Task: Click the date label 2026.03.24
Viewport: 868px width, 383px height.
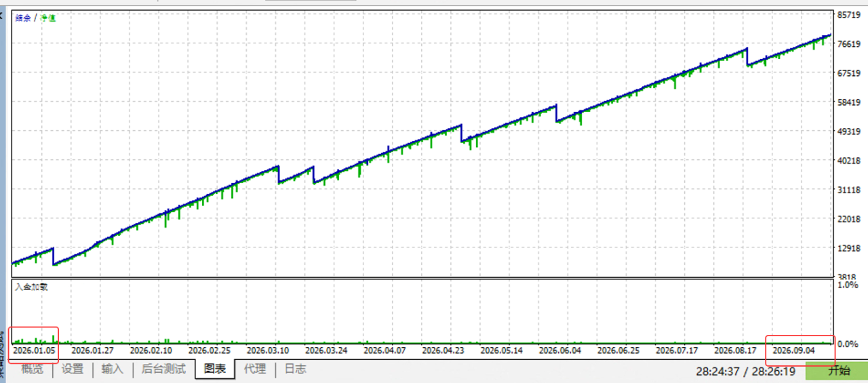Action: click(x=326, y=350)
